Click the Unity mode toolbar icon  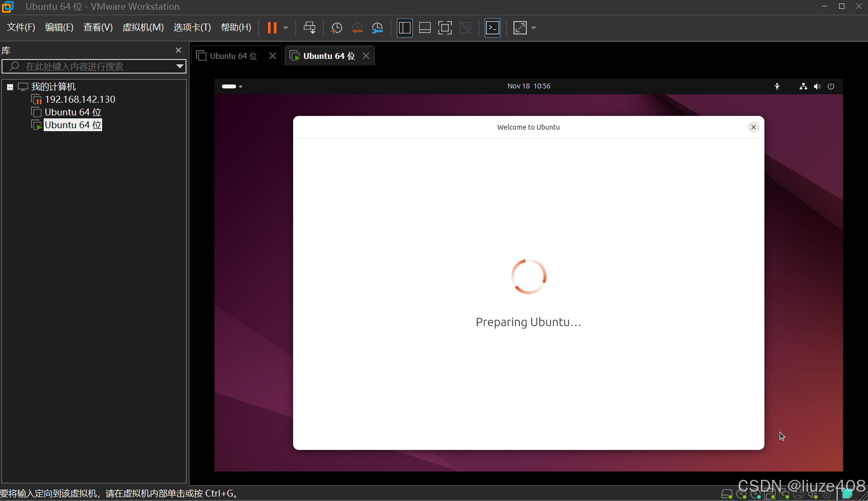pos(465,28)
